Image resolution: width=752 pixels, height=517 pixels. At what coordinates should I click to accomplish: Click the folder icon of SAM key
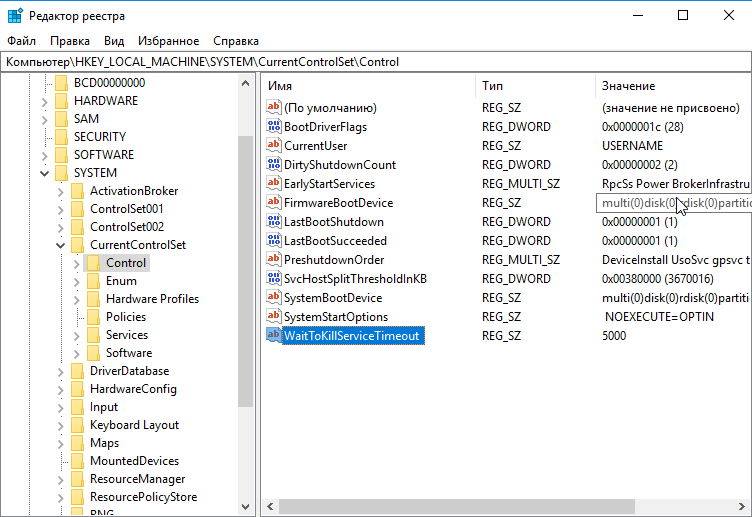61,119
